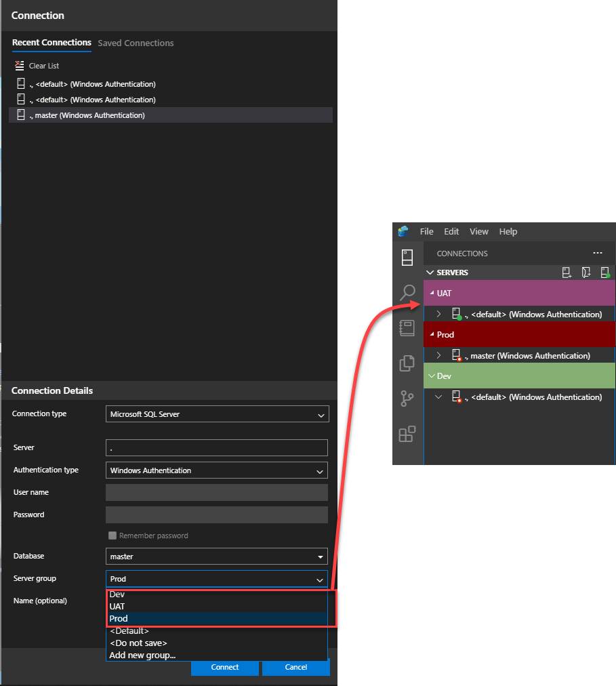Click into the Server input field

tap(217, 447)
